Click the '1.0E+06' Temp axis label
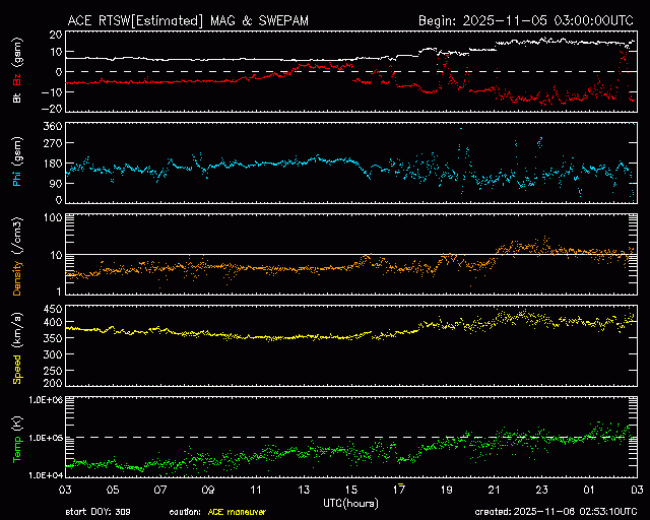The image size is (650, 520). point(46,400)
